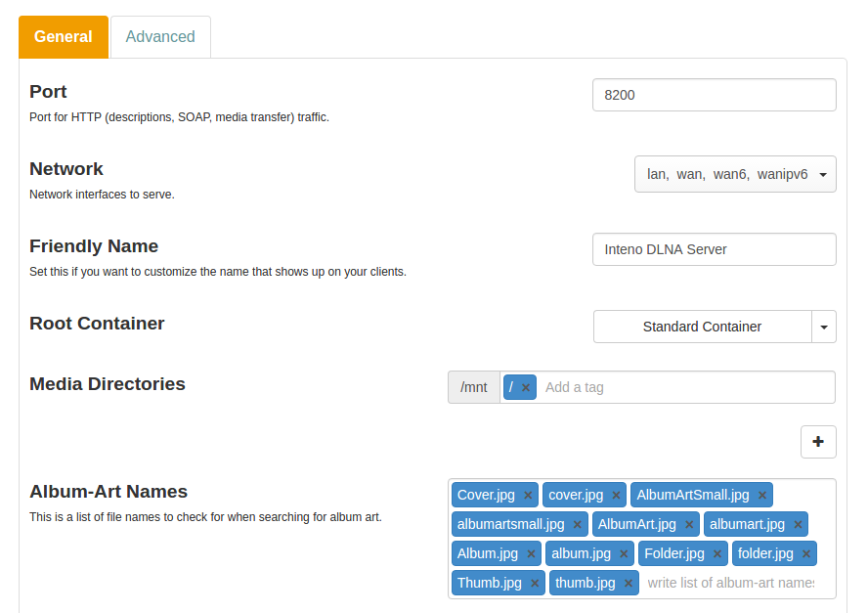Image resolution: width=868 pixels, height=613 pixels.
Task: Focus the Port input field
Action: point(714,95)
